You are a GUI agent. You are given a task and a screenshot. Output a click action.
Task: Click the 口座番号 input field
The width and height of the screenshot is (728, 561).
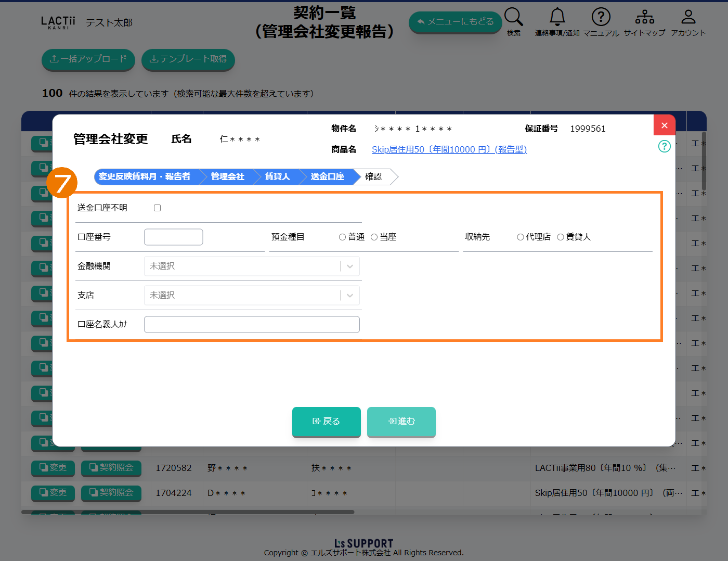click(173, 237)
